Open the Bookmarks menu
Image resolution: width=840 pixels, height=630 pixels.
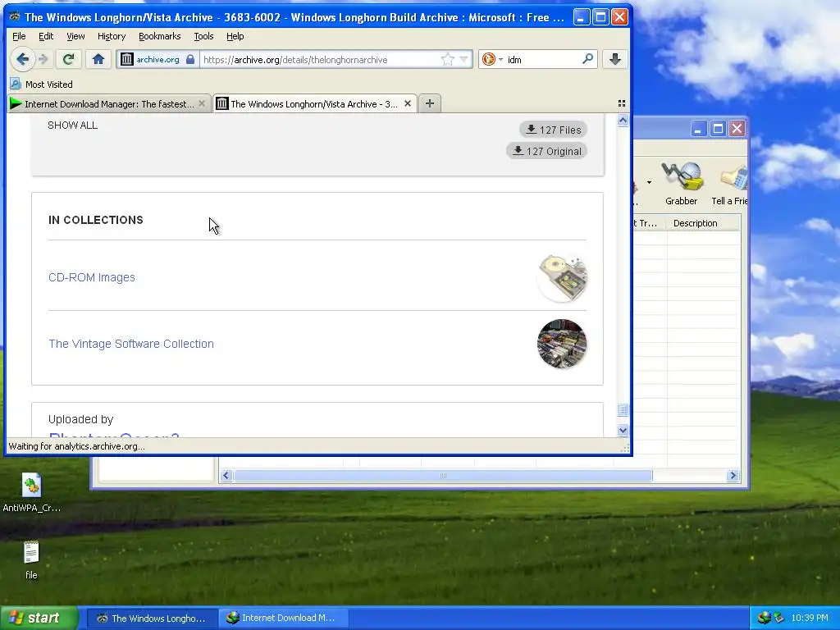160,36
